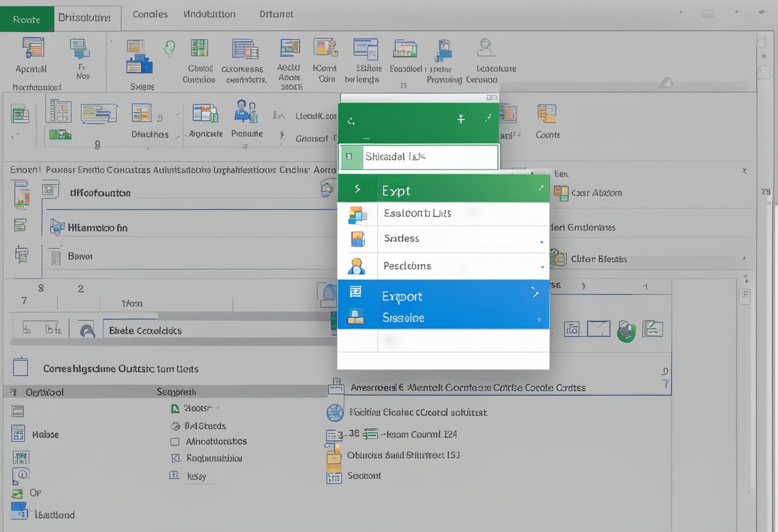This screenshot has height=532, width=778.
Task: Switch to the Dhisolutine tab
Action: coord(84,18)
